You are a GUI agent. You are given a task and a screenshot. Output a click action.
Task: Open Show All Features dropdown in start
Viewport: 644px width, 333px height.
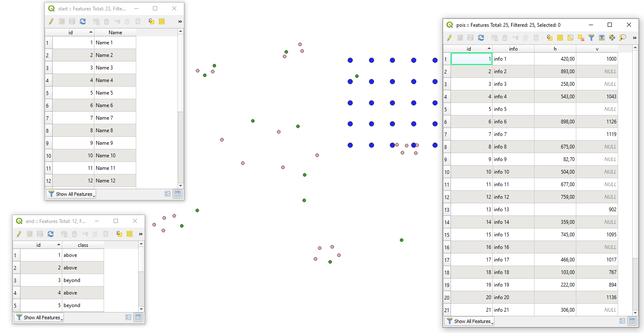(x=71, y=194)
